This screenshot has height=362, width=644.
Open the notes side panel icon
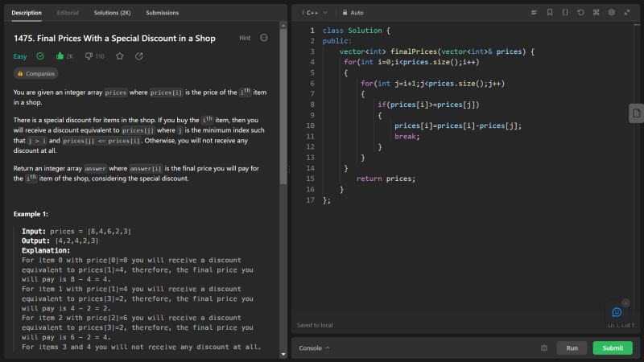pyautogui.click(x=636, y=113)
